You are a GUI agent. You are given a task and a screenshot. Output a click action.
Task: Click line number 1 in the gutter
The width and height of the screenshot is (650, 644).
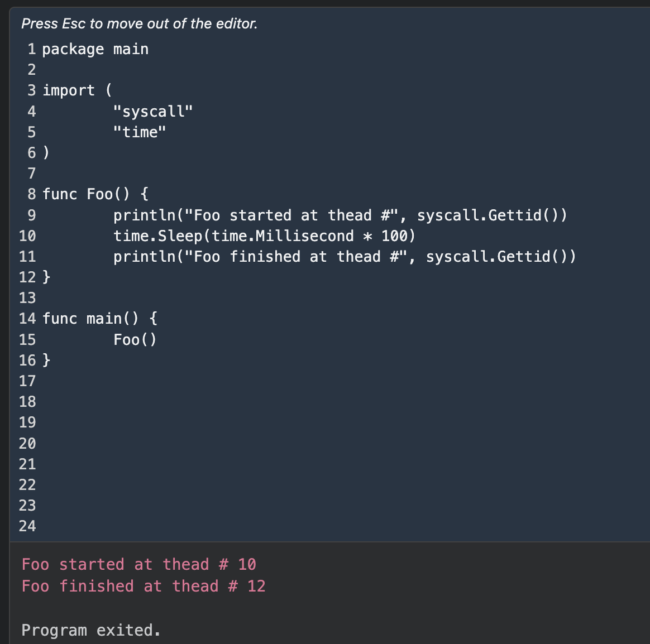[32, 49]
